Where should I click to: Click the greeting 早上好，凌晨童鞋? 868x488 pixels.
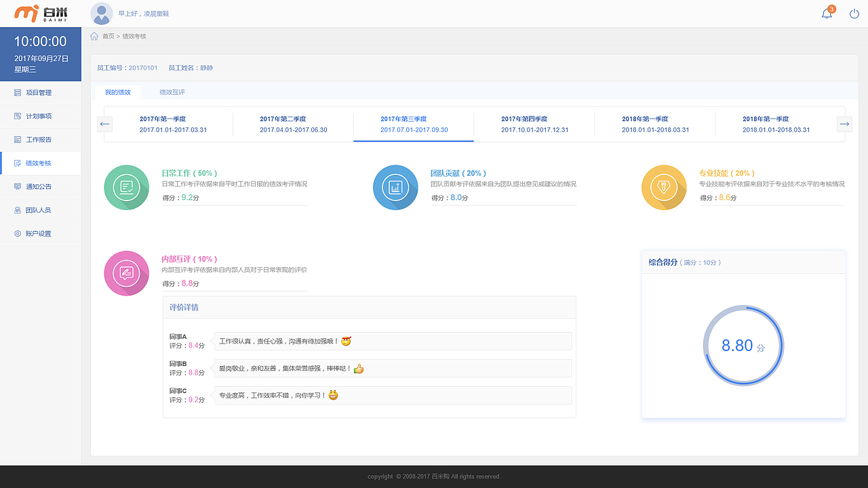(x=144, y=14)
